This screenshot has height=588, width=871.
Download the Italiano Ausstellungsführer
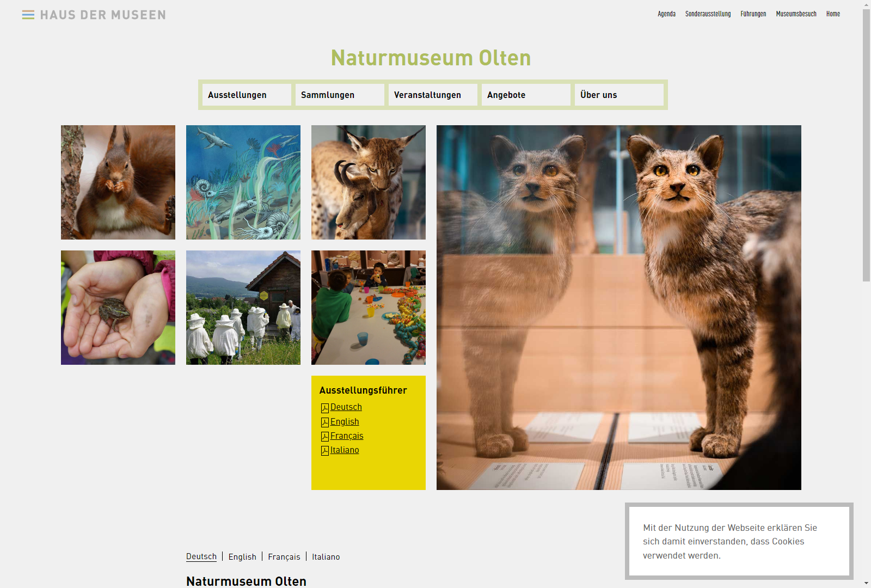[x=345, y=450]
